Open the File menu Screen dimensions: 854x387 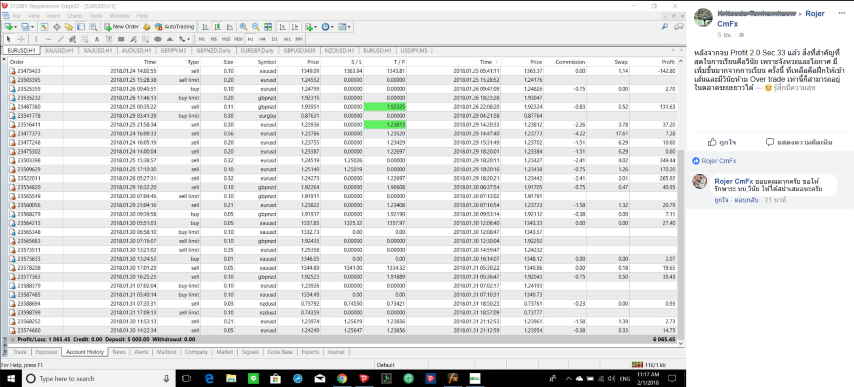(x=17, y=16)
